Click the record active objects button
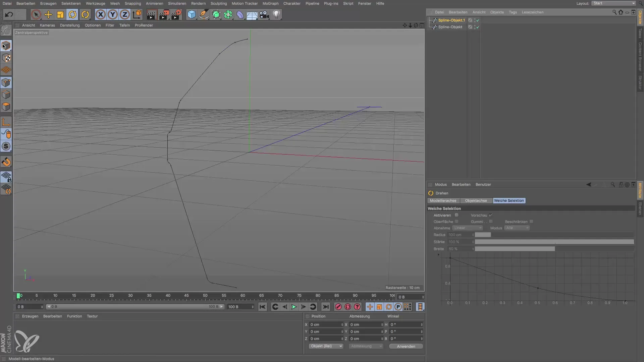 coord(338,307)
